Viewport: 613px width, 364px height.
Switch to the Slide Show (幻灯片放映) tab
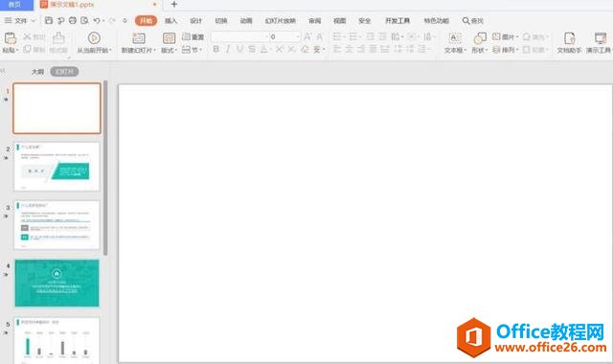pos(281,21)
